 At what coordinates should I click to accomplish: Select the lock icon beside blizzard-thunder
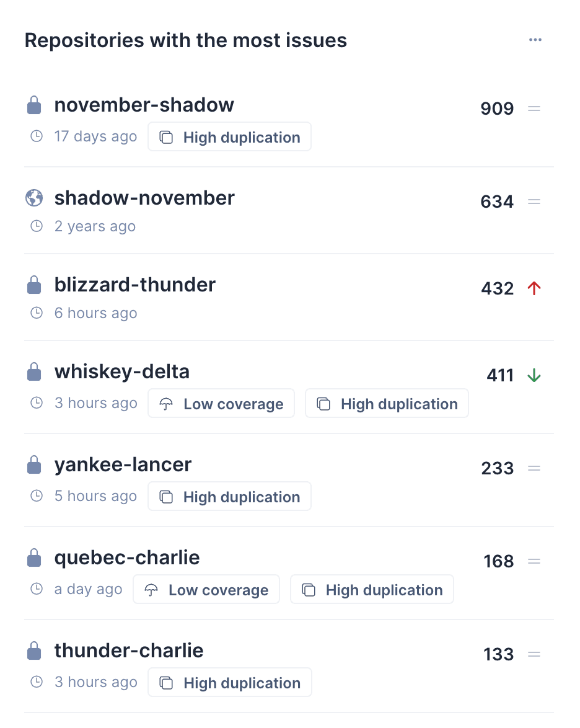33,284
